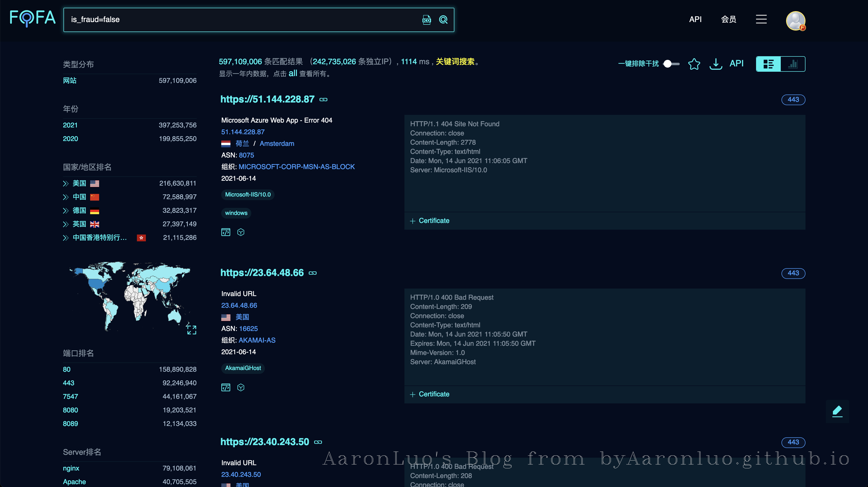Click the download results icon

click(x=716, y=64)
